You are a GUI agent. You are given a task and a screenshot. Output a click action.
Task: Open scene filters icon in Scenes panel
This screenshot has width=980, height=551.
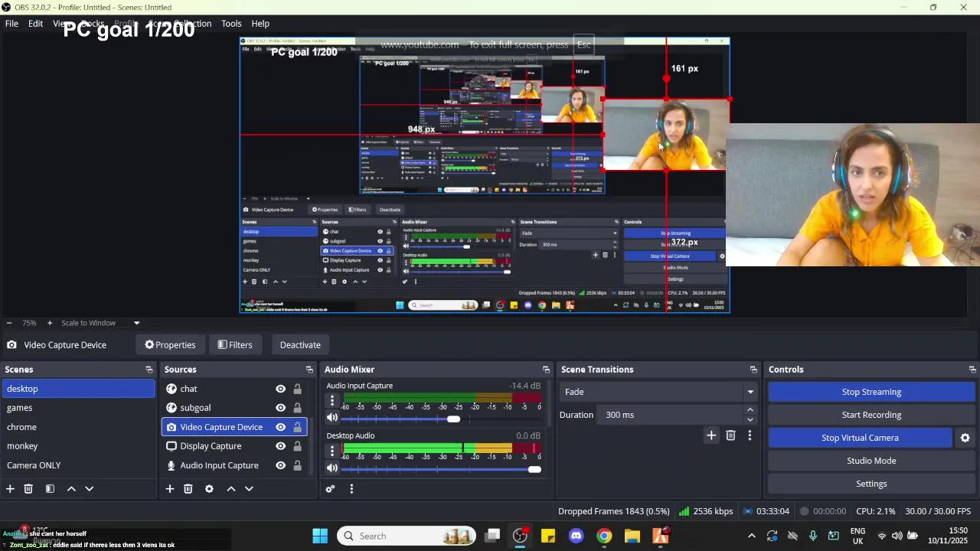(x=50, y=488)
